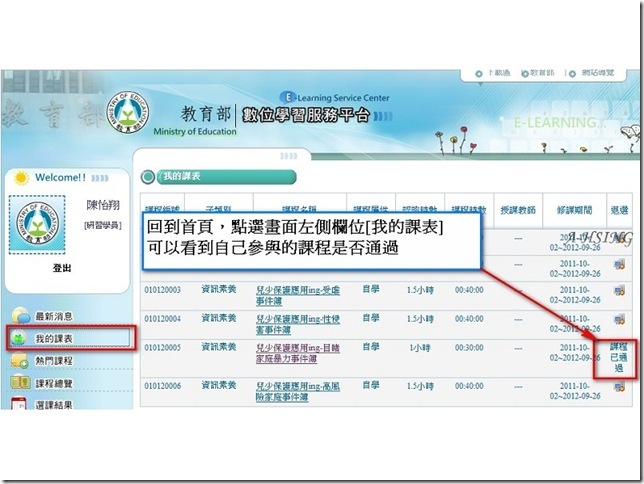Click the 熱門課程 folder icon

(19, 360)
